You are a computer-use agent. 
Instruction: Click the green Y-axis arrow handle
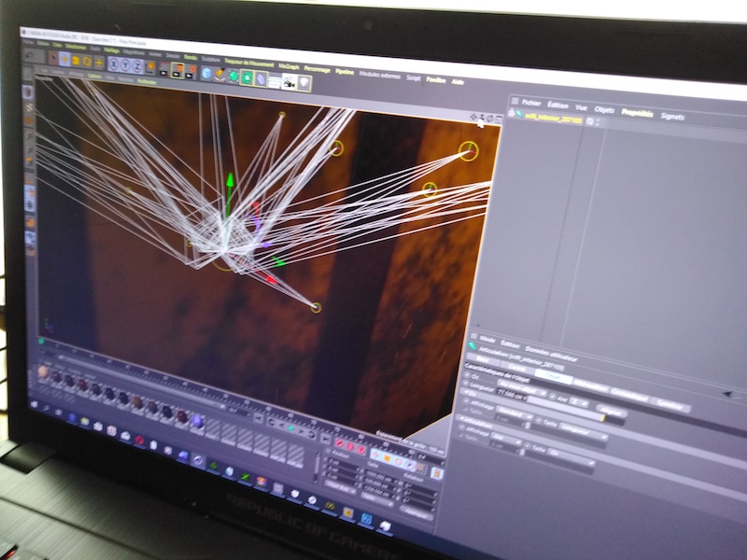230,182
